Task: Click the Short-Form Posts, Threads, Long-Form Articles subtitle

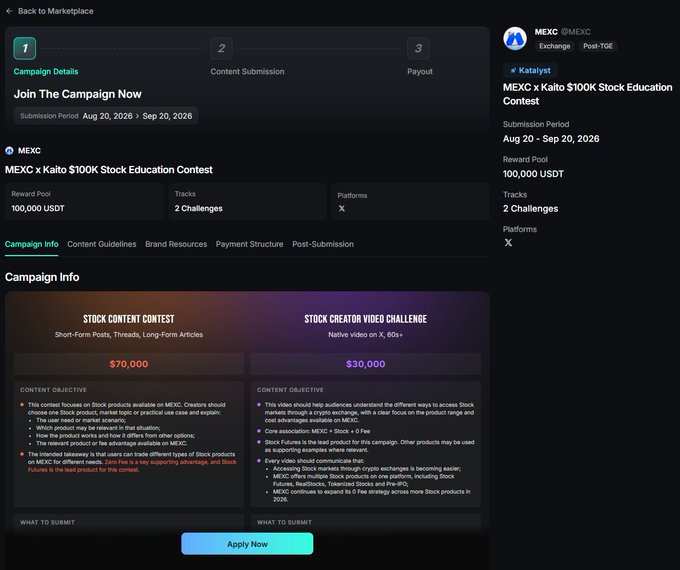Action: (x=129, y=334)
